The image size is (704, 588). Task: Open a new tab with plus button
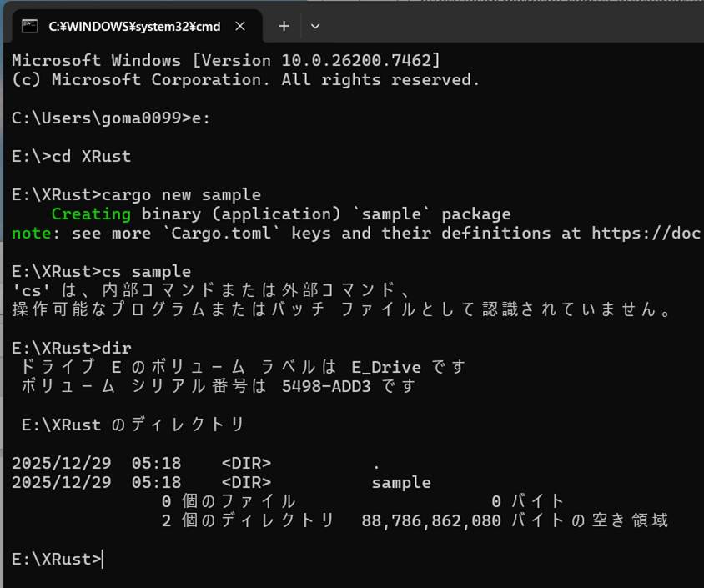pos(284,26)
